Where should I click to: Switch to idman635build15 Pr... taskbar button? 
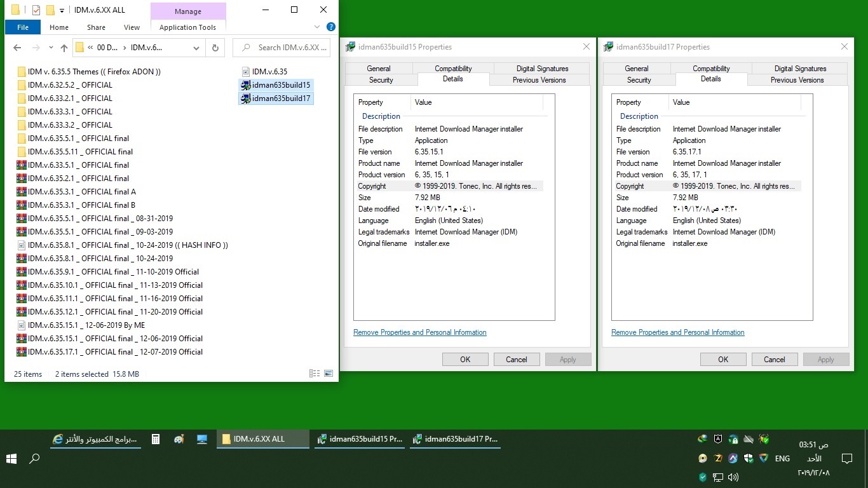pyautogui.click(x=359, y=439)
